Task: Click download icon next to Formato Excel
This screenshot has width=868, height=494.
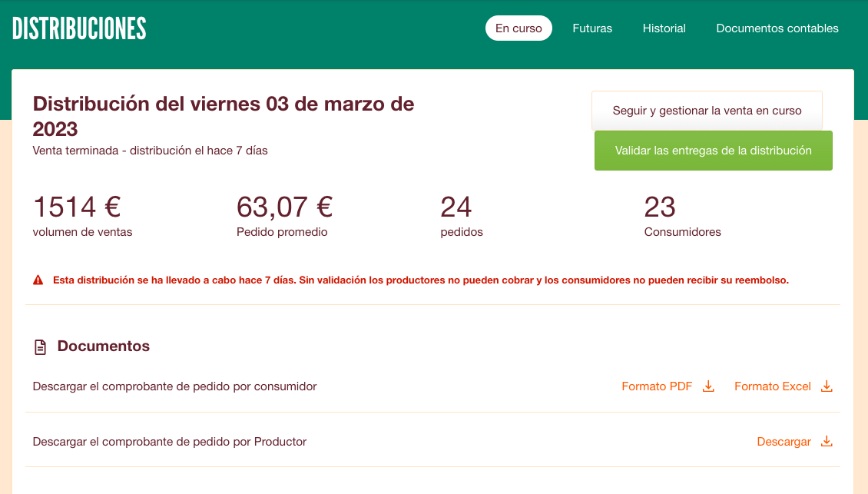Action: pyautogui.click(x=827, y=386)
